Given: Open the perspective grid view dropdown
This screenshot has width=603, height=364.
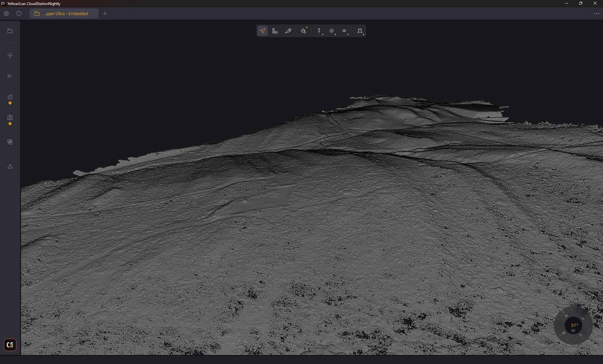Looking at the screenshot, I should pyautogui.click(x=360, y=31).
